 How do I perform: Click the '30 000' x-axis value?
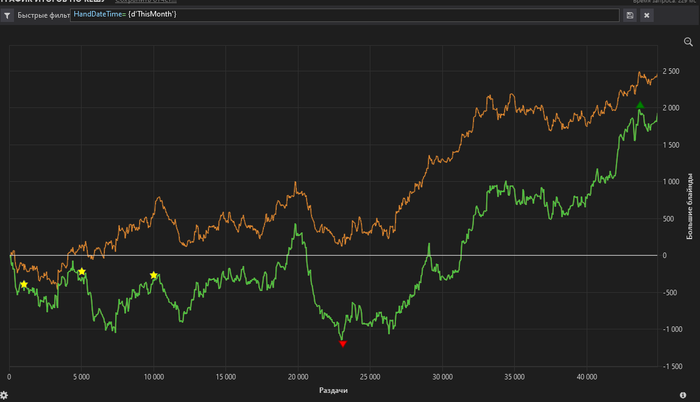pyautogui.click(x=442, y=377)
